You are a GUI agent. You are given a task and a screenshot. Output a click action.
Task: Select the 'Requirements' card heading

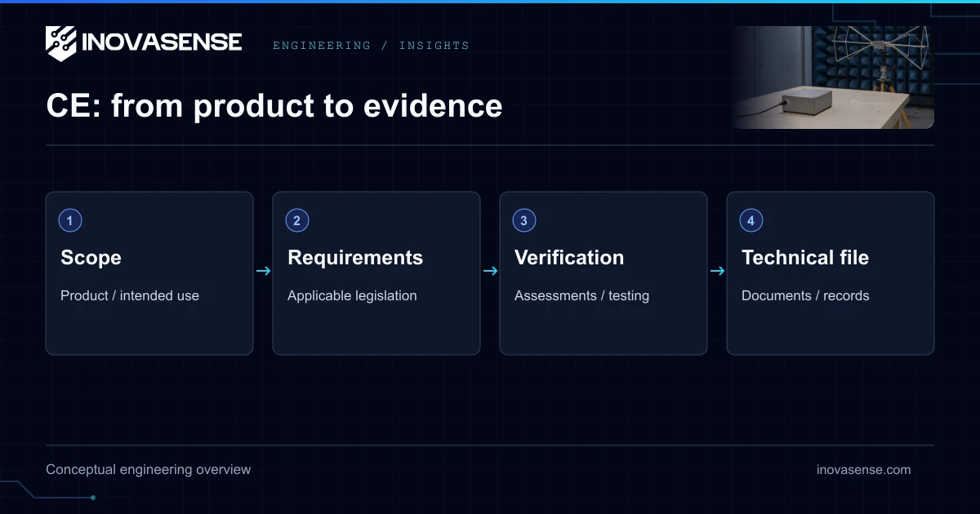[355, 258]
